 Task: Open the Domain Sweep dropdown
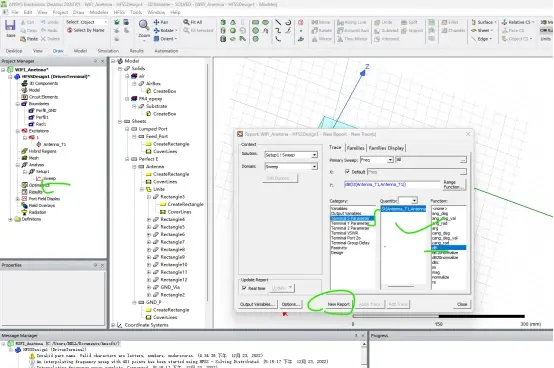pos(314,166)
